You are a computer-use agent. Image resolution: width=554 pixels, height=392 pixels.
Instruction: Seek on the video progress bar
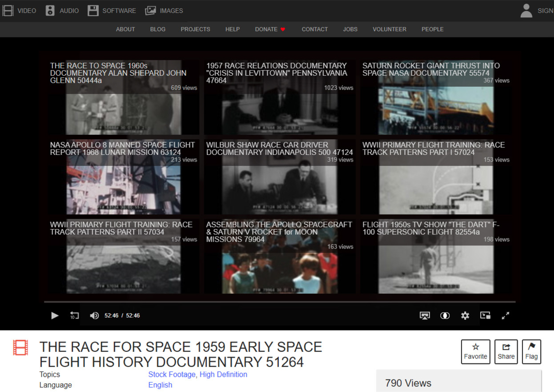(280, 302)
